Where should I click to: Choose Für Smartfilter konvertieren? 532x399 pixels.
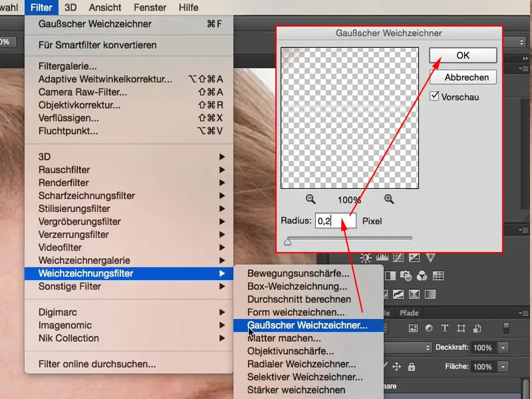click(129, 45)
